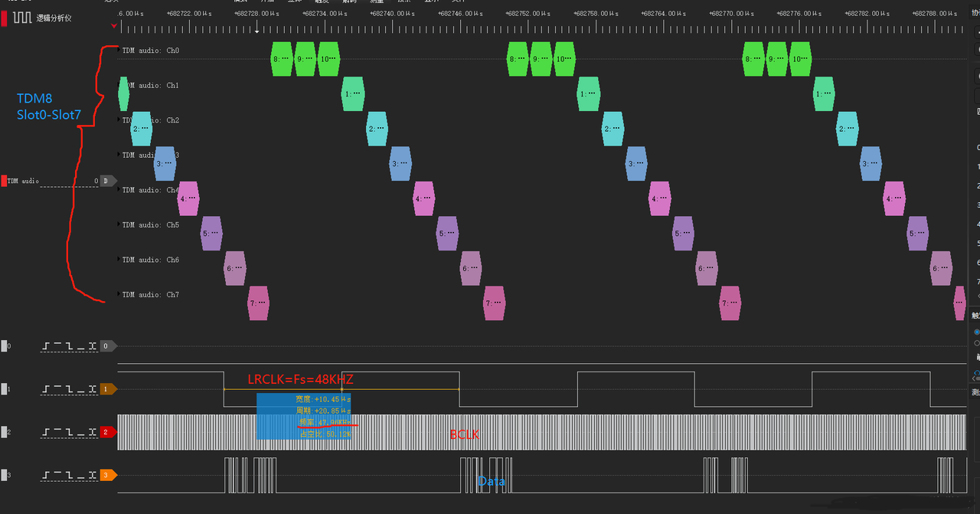Click the 周期:+20.85µs measurement line
Viewport: 980px width, 514px height.
[323, 411]
